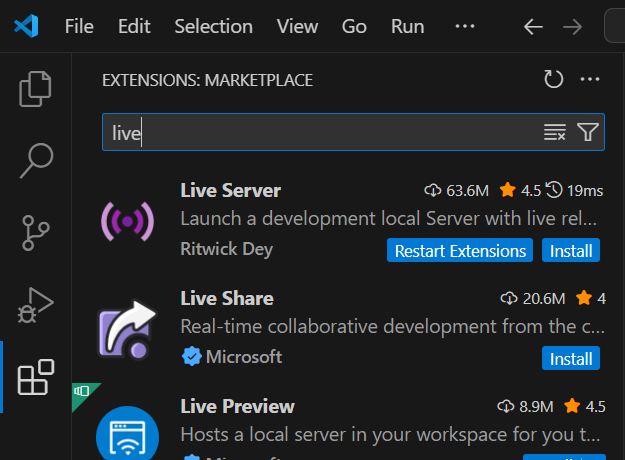Click the Live Share extension icon

point(128,329)
